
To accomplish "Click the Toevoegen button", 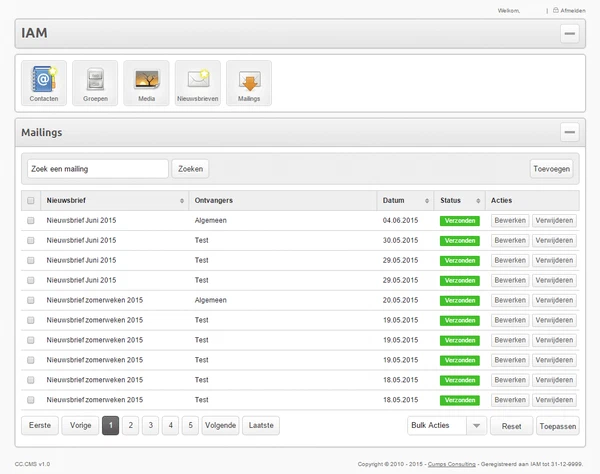I will point(551,169).
